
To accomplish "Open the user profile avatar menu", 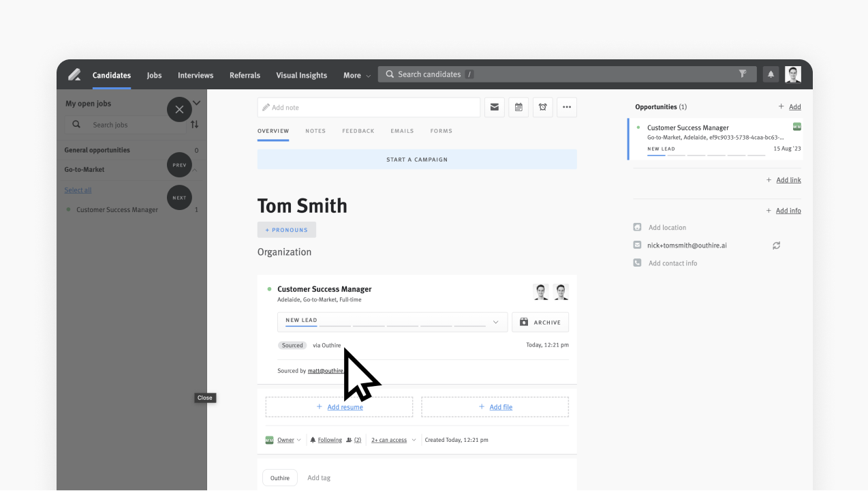I will [x=793, y=74].
